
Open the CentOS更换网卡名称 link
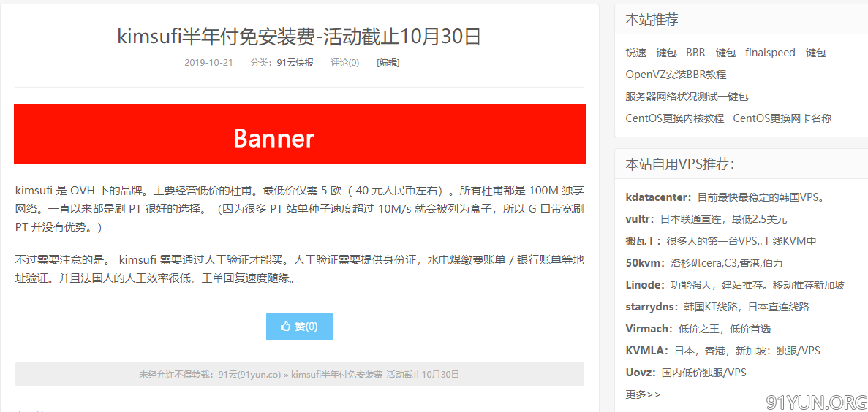pyautogui.click(x=782, y=118)
